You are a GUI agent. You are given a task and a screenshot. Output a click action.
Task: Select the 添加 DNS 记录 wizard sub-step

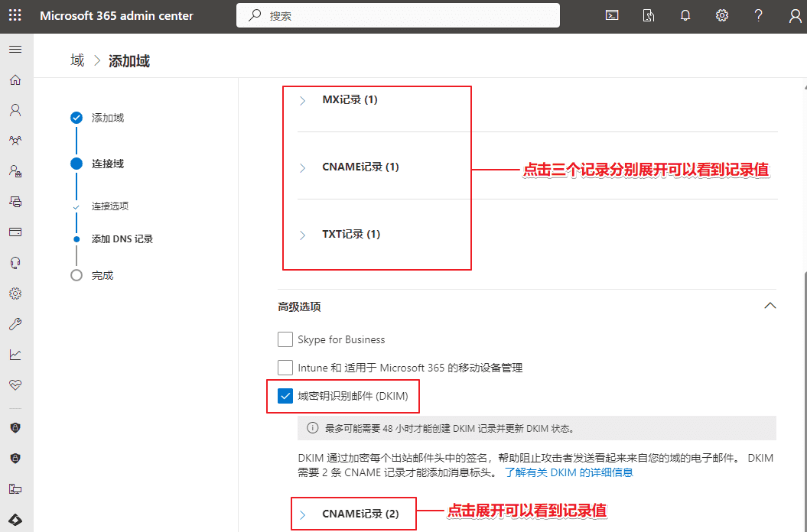[x=122, y=239]
